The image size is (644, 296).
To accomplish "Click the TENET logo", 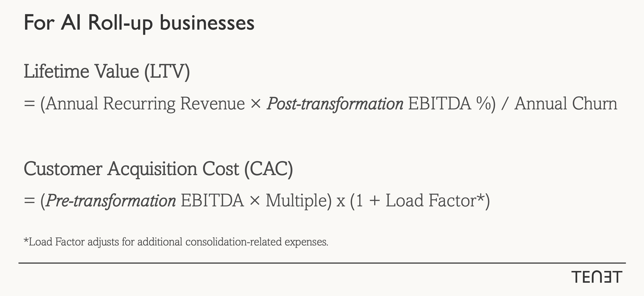I will coord(596,277).
